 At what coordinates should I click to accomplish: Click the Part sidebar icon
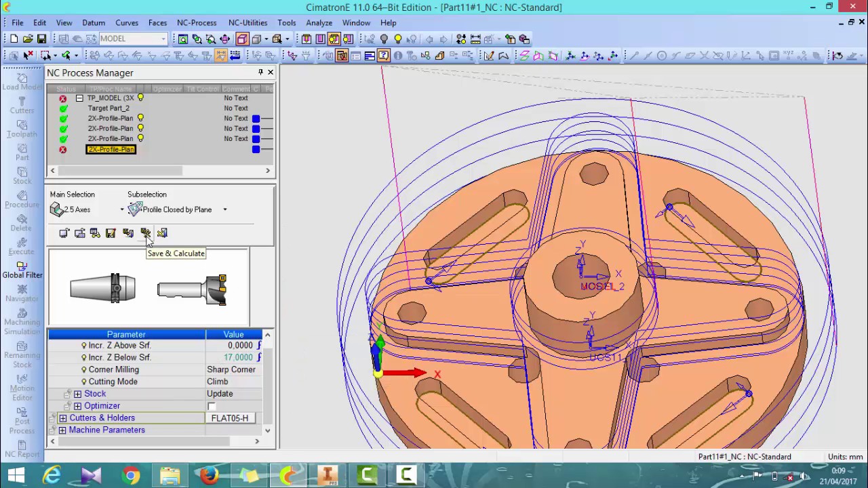pyautogui.click(x=22, y=152)
